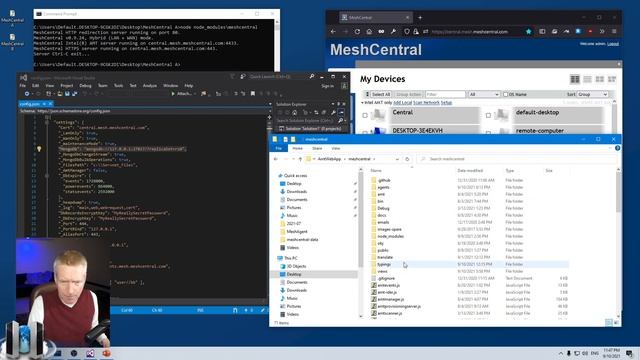Open the All filter dropdown in MeshCentral
The height and width of the screenshot is (360, 640).
(x=484, y=94)
